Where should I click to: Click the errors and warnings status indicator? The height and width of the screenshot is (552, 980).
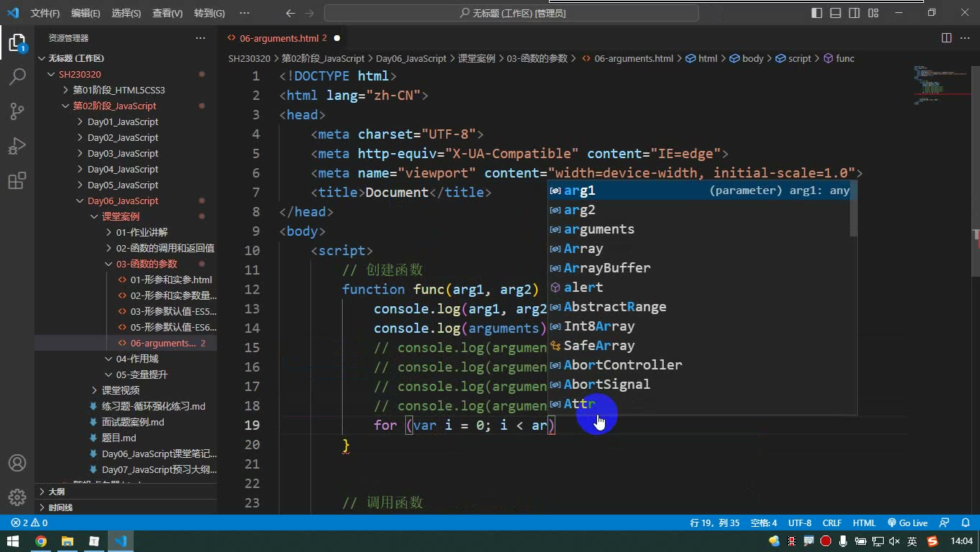coord(29,523)
